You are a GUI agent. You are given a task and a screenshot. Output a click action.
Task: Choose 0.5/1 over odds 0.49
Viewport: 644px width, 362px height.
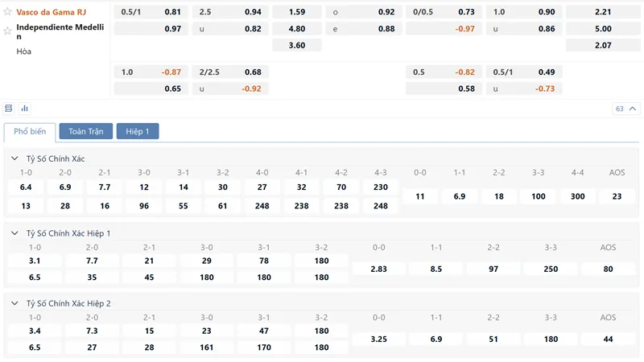(x=525, y=72)
